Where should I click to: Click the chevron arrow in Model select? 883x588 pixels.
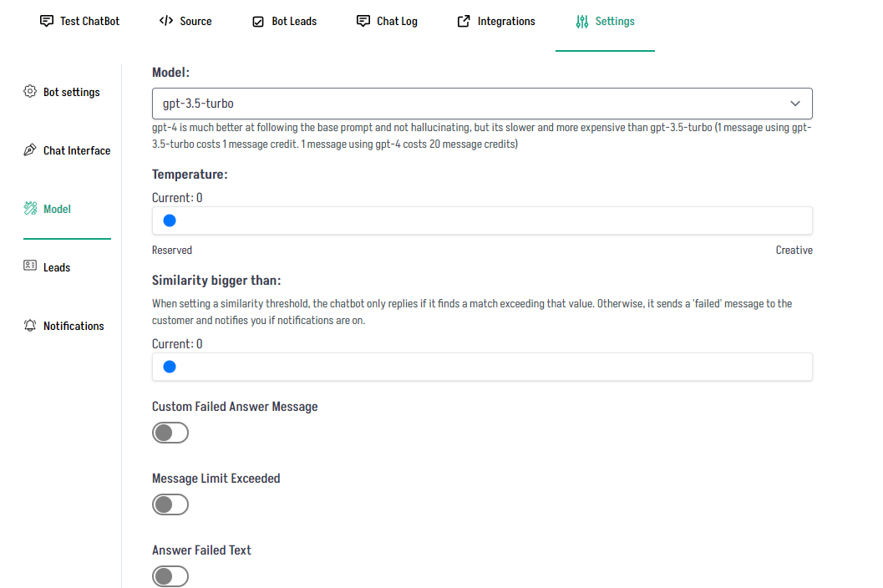[x=794, y=104]
